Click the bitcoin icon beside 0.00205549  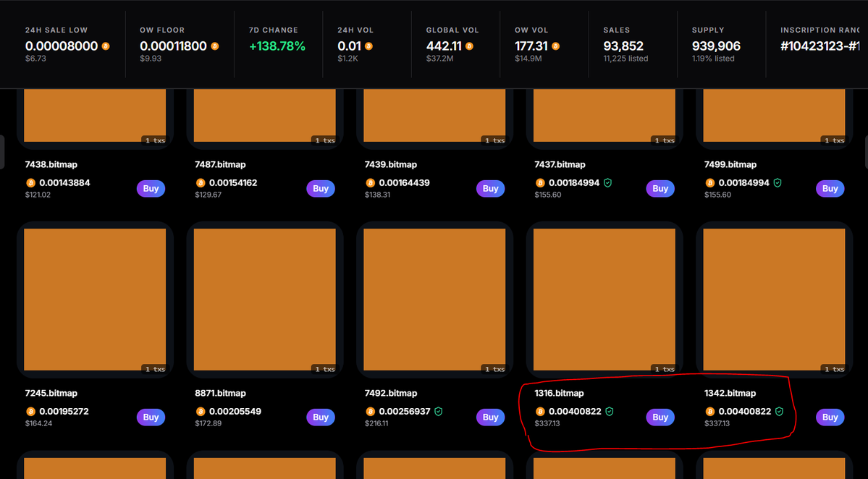(x=201, y=412)
